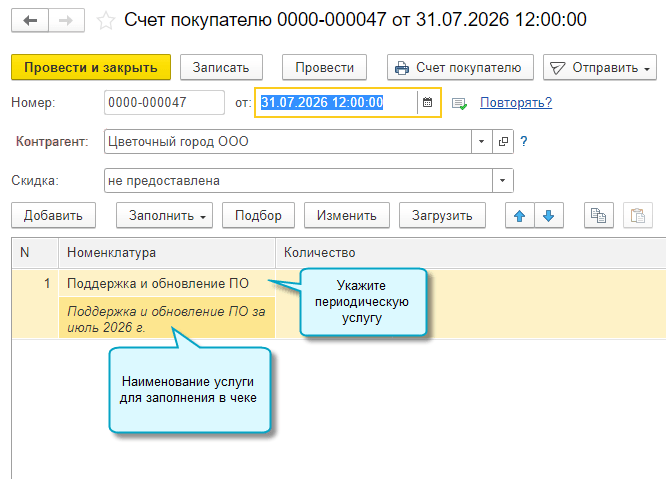Open the Повторять? link
This screenshot has height=479, width=666.
(516, 102)
